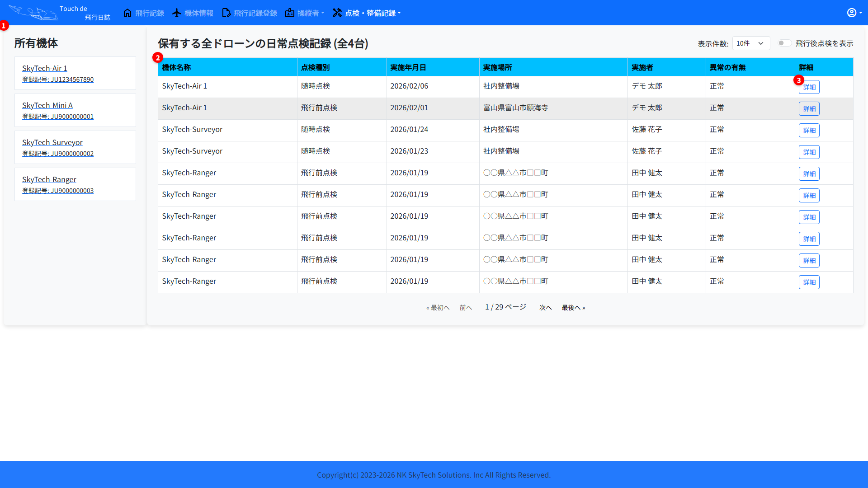Click the 詳細 button on the highlighted row
Viewport: 868px width, 488px height.
point(809,108)
